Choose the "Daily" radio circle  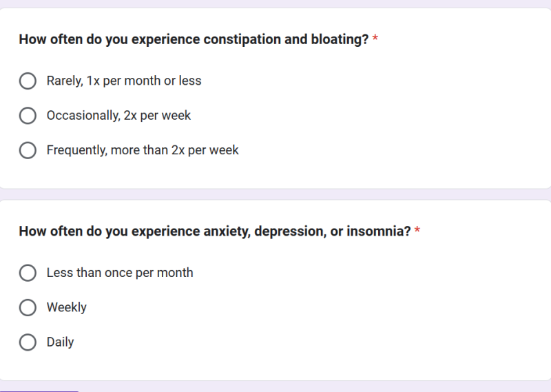point(28,342)
